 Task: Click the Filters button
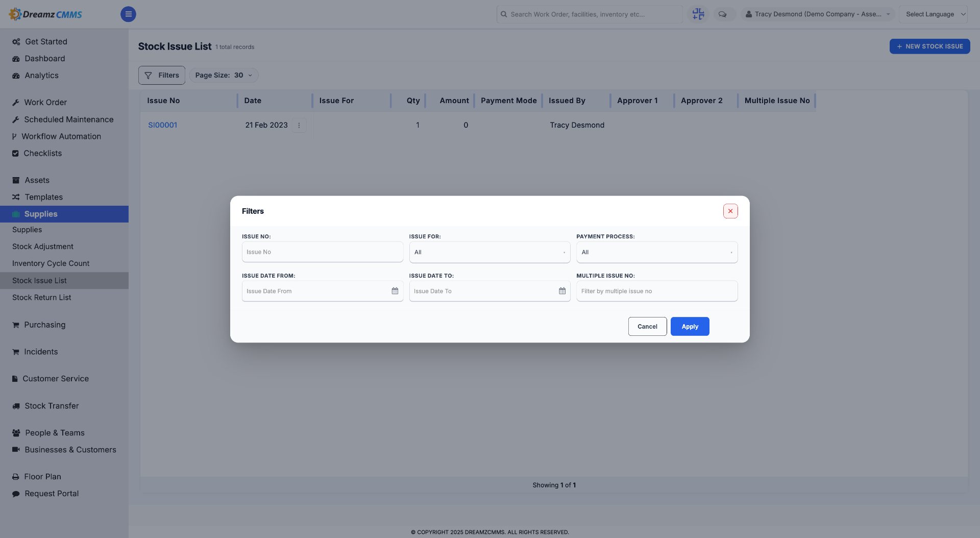(x=162, y=76)
